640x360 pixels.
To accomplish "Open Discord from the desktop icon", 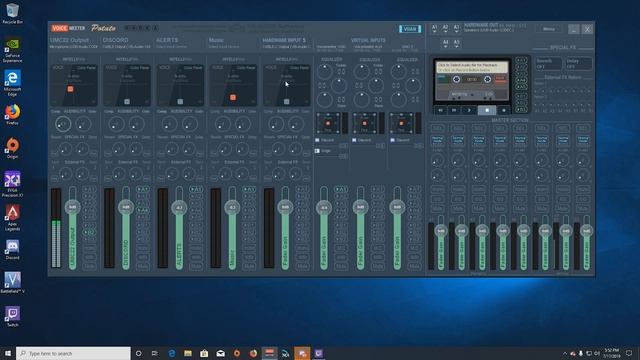I will [12, 249].
